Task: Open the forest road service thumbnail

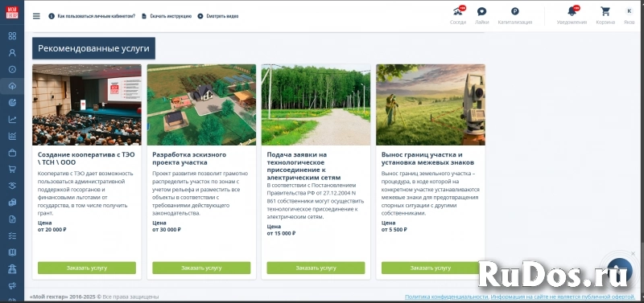Action: coord(316,104)
